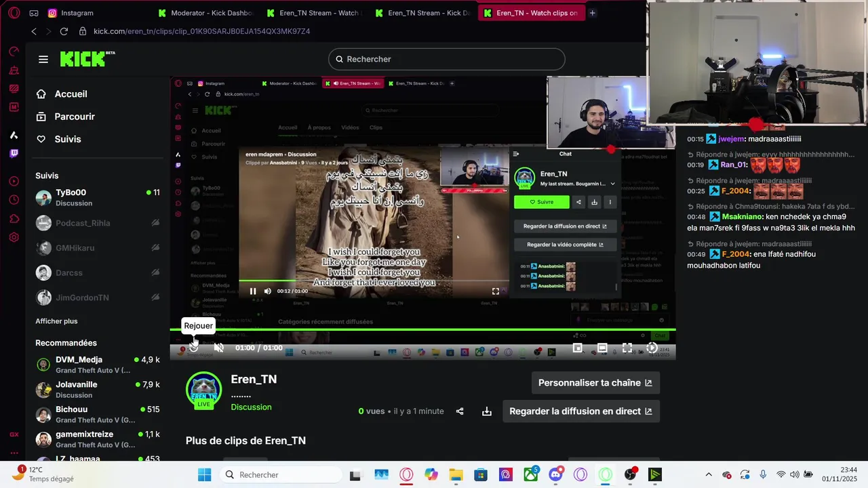Open DVM_Medja recommended channel
The image size is (868, 488).
coord(98,365)
